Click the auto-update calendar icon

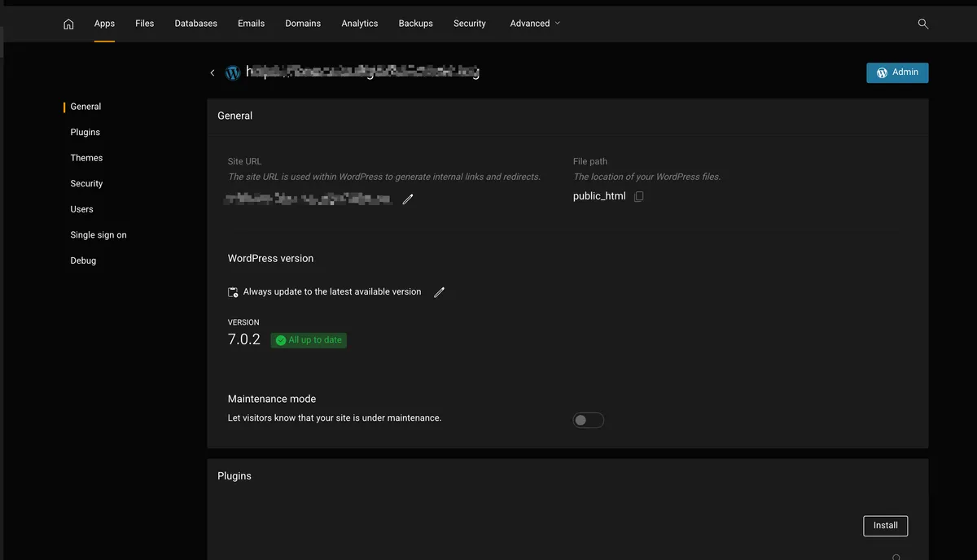click(x=233, y=292)
